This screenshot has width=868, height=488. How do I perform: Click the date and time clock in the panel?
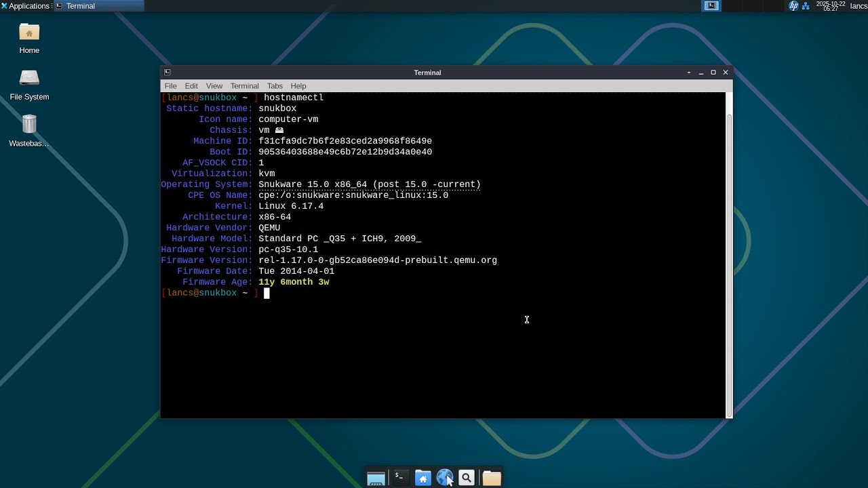pos(831,6)
